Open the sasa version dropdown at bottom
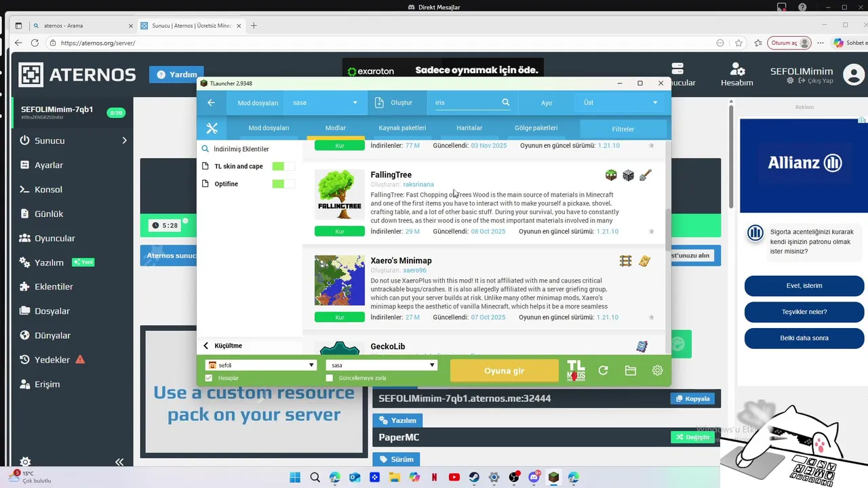This screenshot has width=868, height=488. pos(382,365)
